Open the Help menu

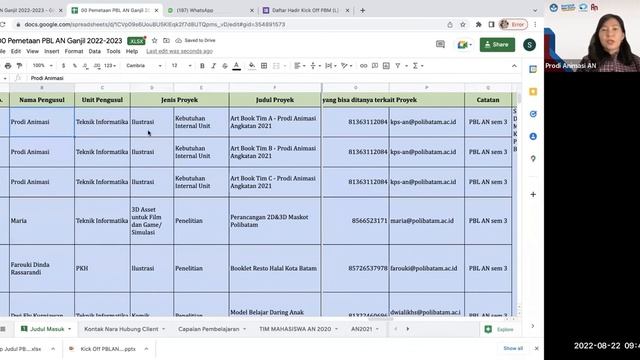pyautogui.click(x=131, y=51)
